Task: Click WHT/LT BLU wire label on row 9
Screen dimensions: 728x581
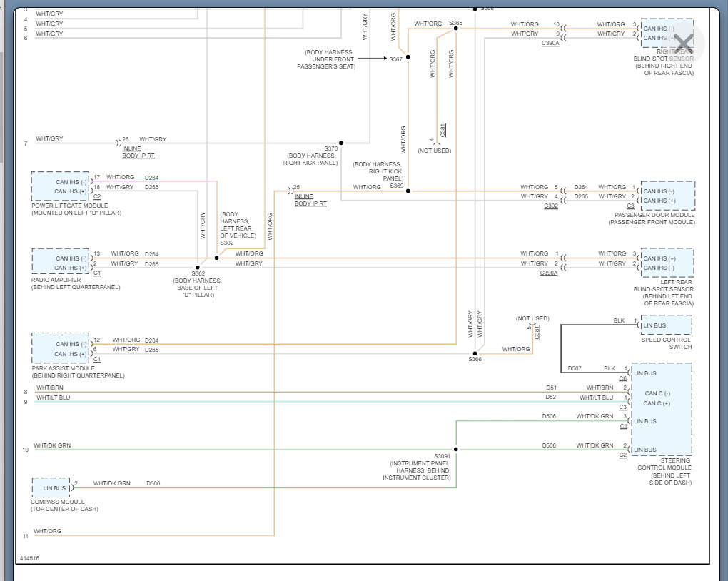Action: [53, 398]
